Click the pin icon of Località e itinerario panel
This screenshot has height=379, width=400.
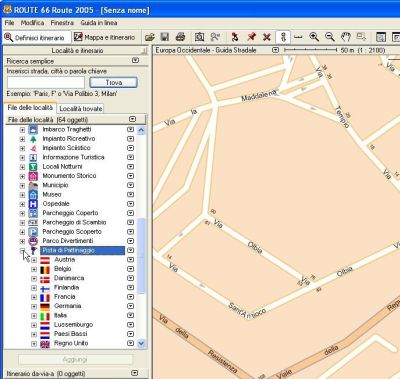coord(144,51)
